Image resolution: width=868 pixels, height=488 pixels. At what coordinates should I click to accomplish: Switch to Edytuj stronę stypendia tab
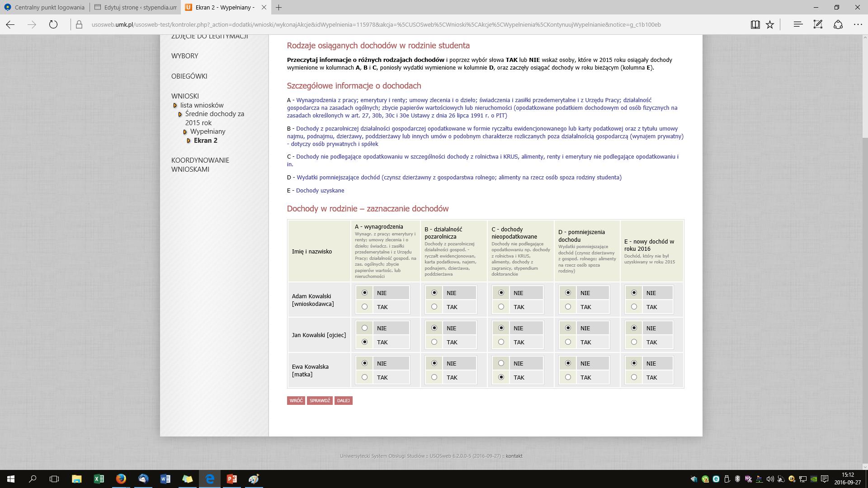pos(136,7)
